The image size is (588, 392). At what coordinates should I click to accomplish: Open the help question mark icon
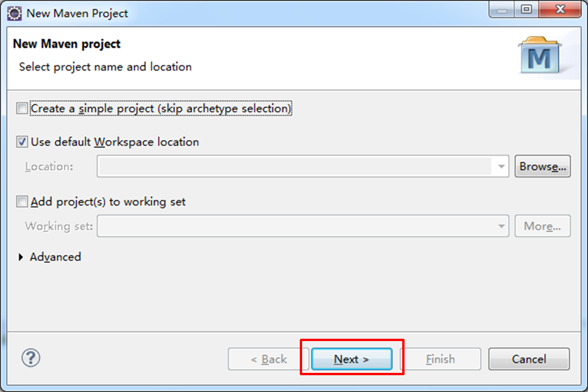point(31,358)
